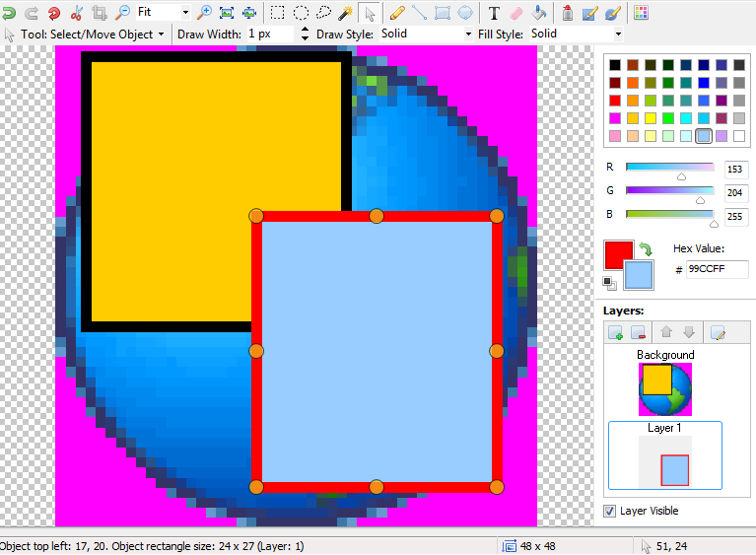This screenshot has height=555, width=756.
Task: Swap foreground and background colors
Action: click(x=646, y=248)
